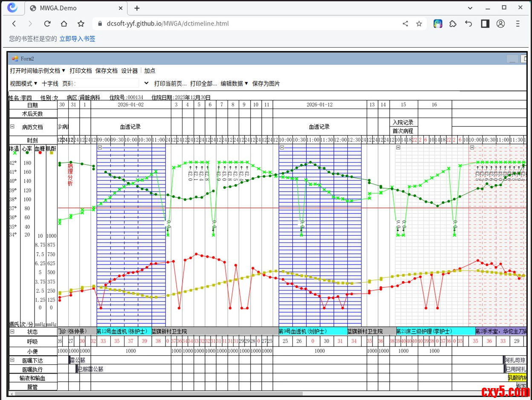Viewport: 532px width, 400px height.
Task: Bookmark this page with the address bar star
Action: 419,24
